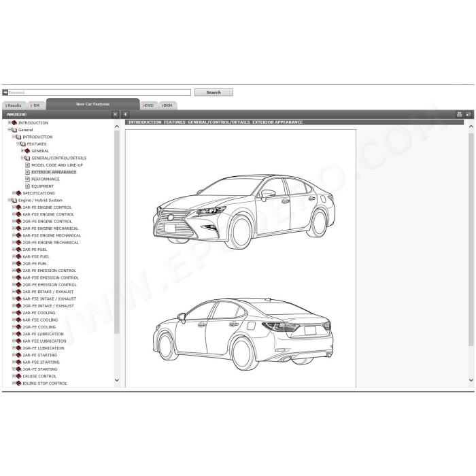Select 6AR-FSE STARTING entry
Screen dimensions: 476x476
tap(41, 362)
